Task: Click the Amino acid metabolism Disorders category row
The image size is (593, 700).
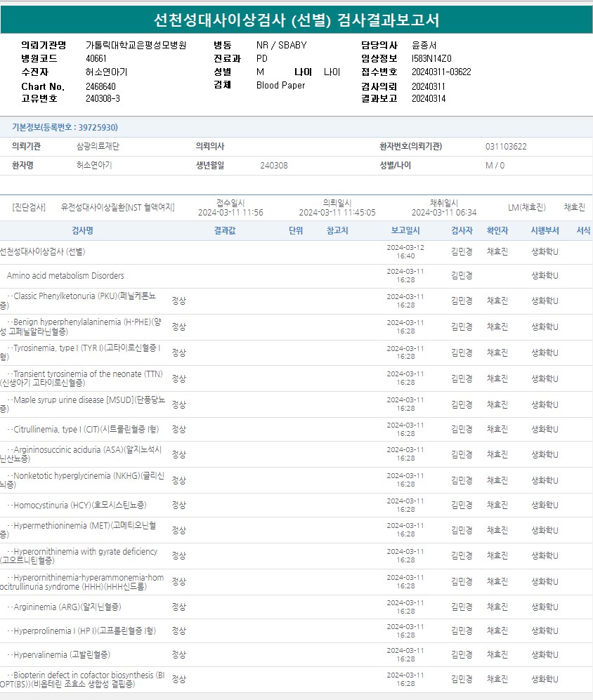Action: click(65, 276)
